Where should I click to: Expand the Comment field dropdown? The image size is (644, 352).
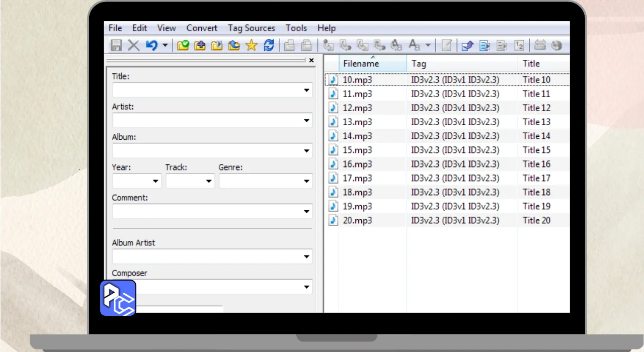click(x=306, y=211)
